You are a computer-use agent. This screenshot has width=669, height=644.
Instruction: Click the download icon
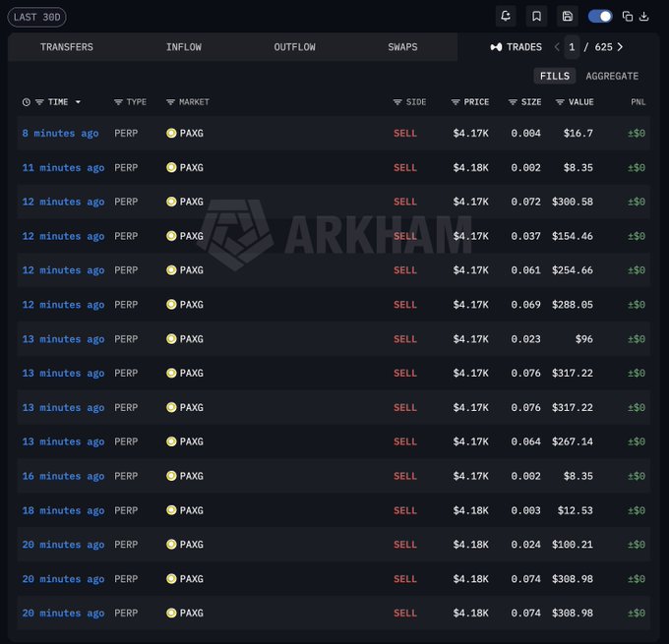point(644,17)
